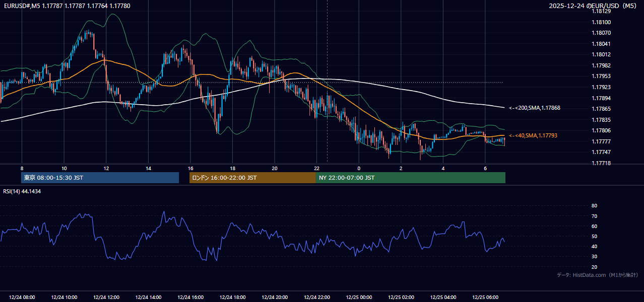Click the RSI axis level 30
Screen dimensions: 644x302
coord(594,257)
